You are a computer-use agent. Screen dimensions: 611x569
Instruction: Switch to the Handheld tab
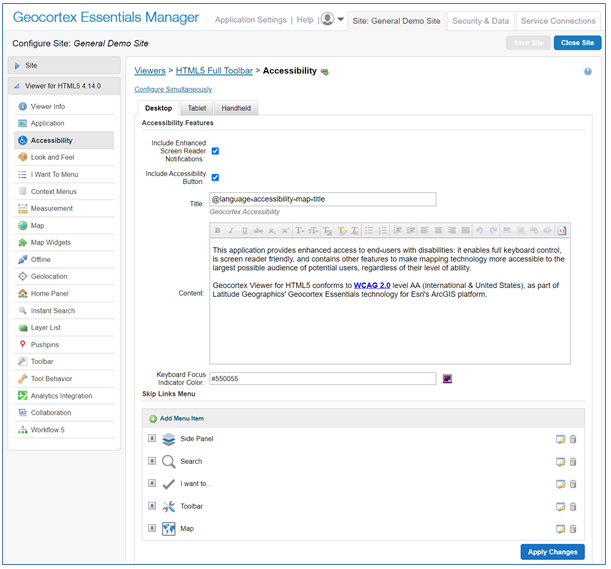[x=236, y=108]
